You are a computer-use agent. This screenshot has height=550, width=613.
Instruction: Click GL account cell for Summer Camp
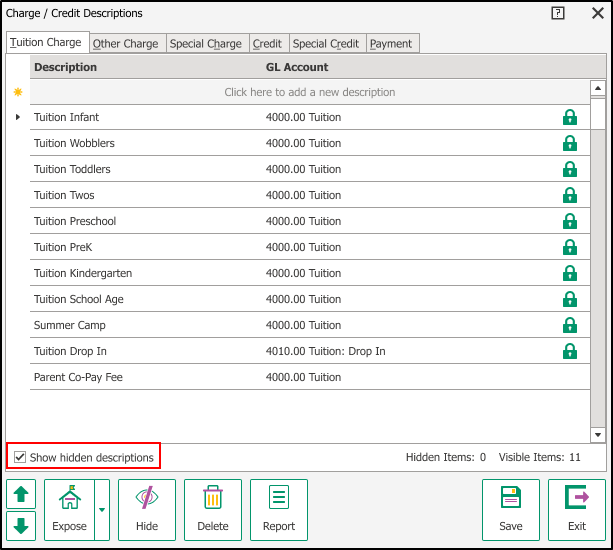point(303,325)
